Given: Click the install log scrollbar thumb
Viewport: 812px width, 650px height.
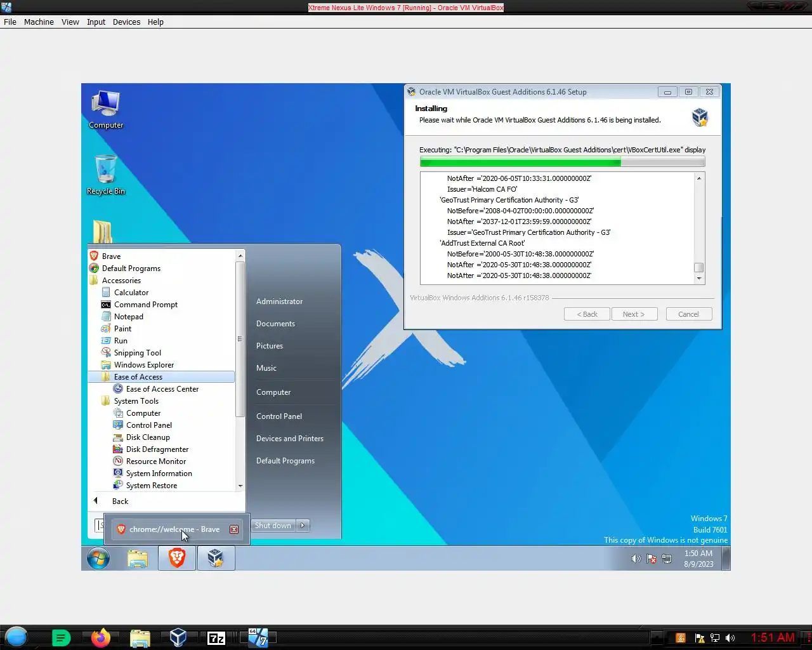Looking at the screenshot, I should [x=699, y=268].
